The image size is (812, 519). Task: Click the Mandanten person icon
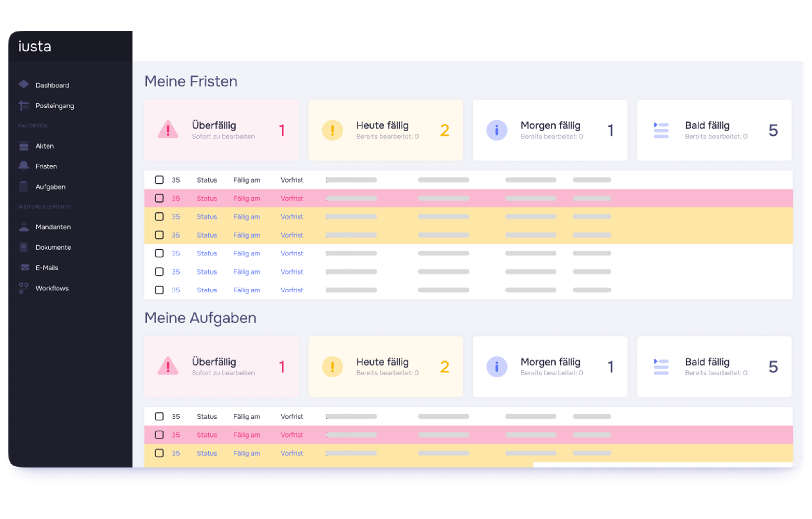[24, 227]
